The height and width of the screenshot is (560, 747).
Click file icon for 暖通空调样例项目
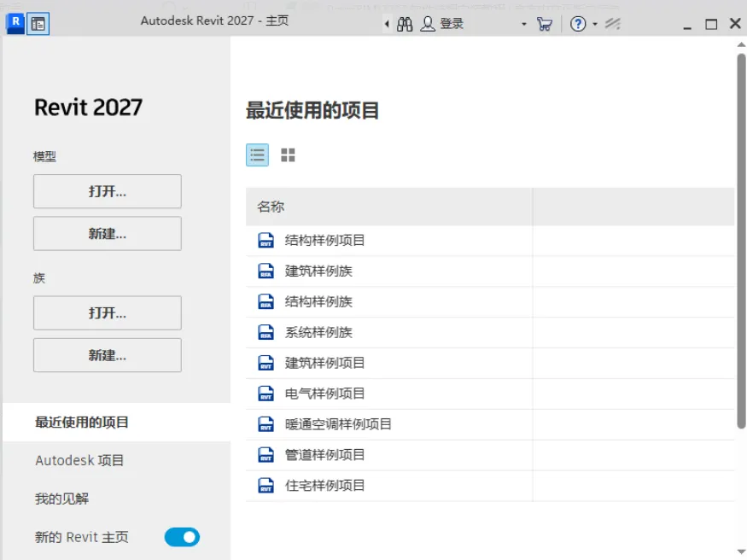pos(266,423)
